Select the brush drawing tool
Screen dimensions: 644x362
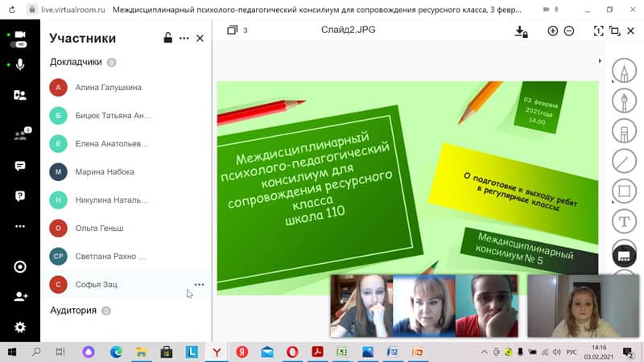pyautogui.click(x=625, y=101)
